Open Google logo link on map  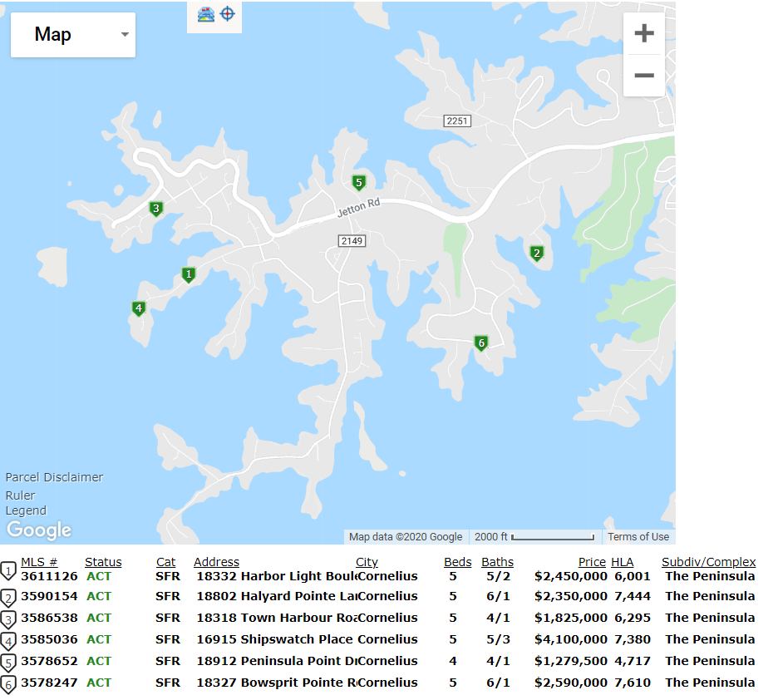[x=39, y=530]
